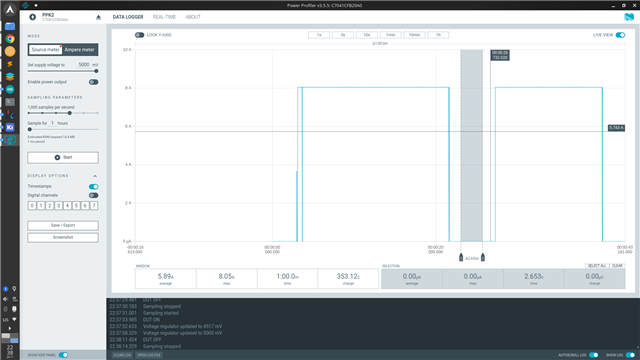
Task: Open the virtual desktop pager
Action: [x=10, y=338]
